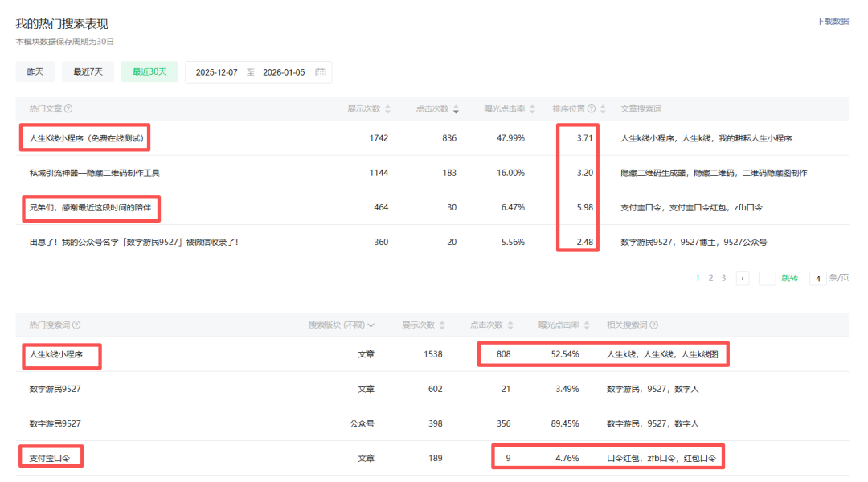Click related terms 口令红包，zfb口令，红包口令
The height and width of the screenshot is (482, 868).
click(661, 459)
